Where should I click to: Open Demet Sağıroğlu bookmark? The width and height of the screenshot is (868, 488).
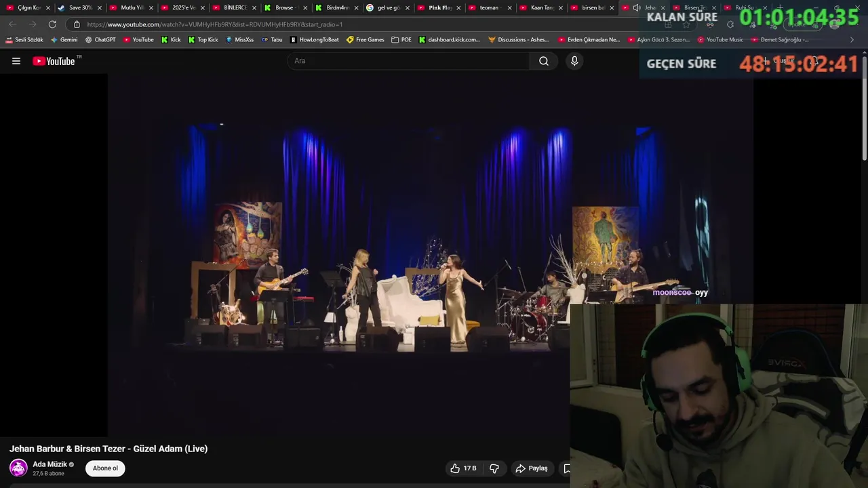[779, 40]
